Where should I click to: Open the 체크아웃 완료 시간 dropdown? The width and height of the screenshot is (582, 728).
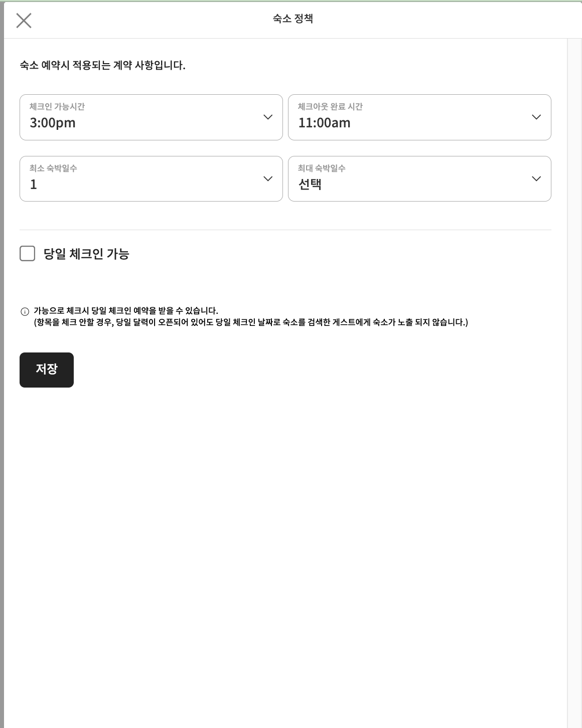[x=419, y=117]
